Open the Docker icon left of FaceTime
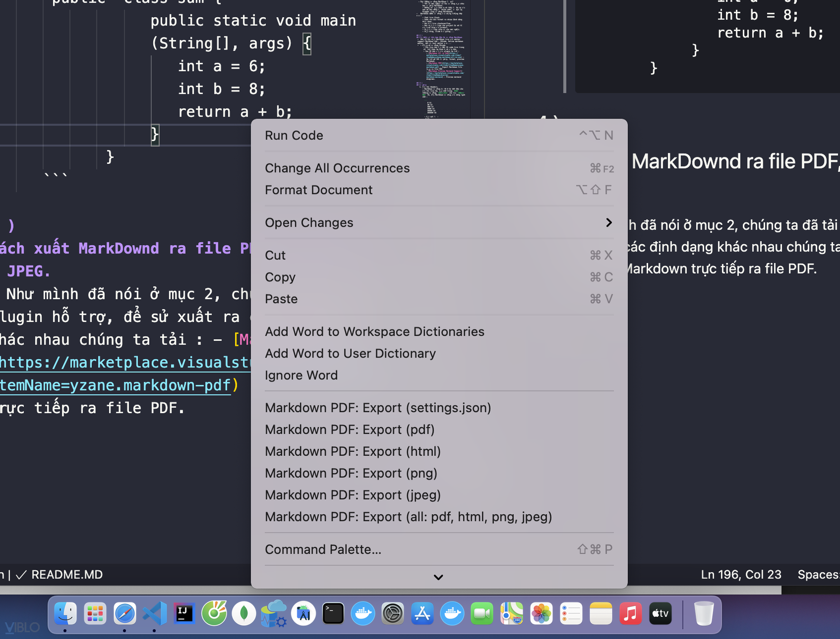 [x=453, y=614]
